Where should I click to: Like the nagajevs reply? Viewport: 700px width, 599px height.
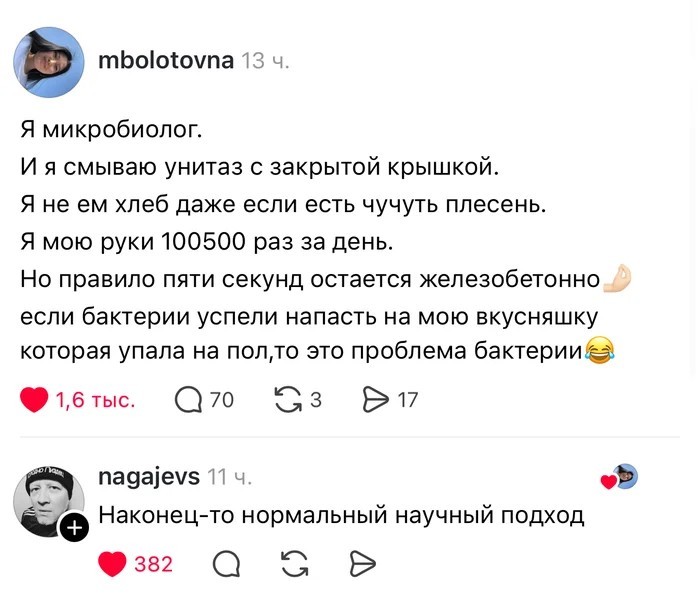tap(114, 564)
